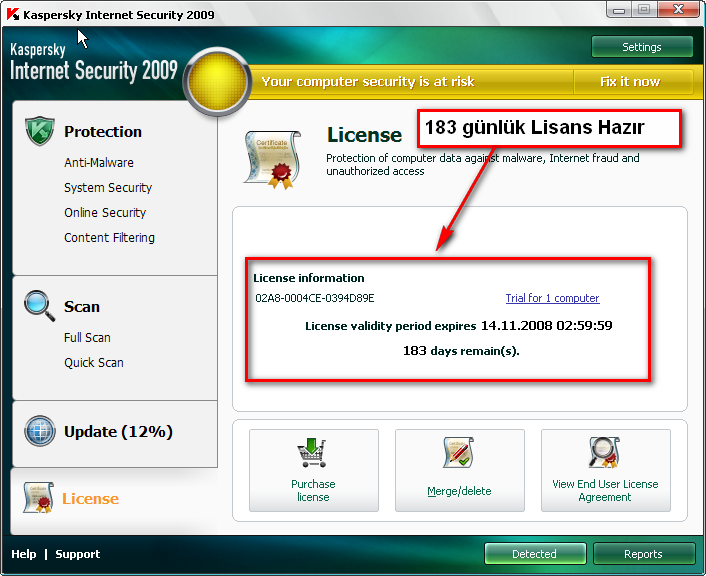Image resolution: width=706 pixels, height=576 pixels.
Task: Click the yellow security status indicator light
Action: [217, 82]
